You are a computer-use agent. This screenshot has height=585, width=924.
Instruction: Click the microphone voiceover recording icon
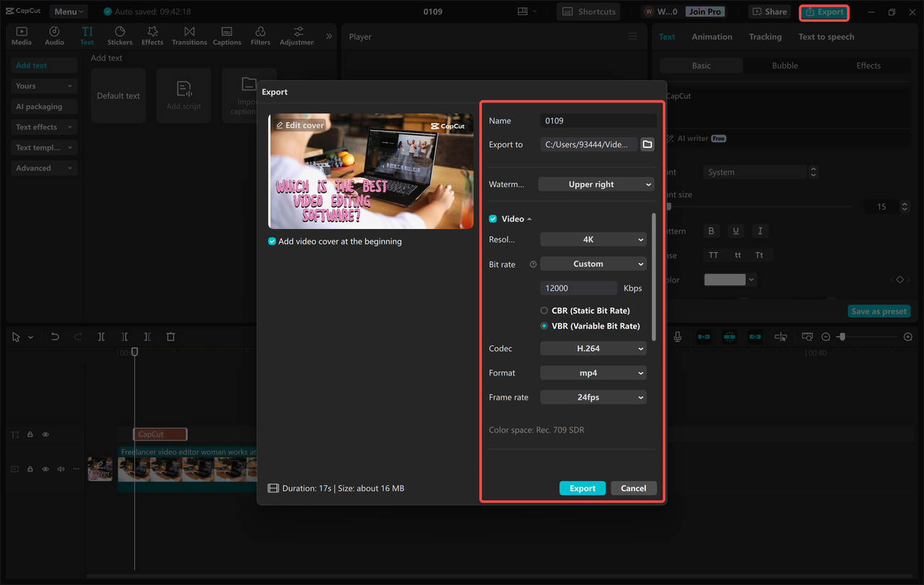(x=677, y=337)
